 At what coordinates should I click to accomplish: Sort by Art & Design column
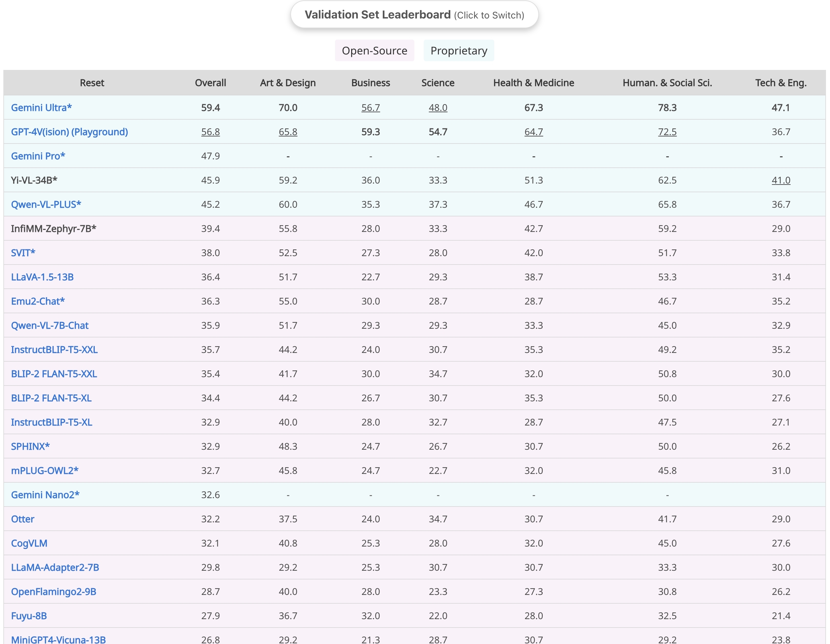[x=288, y=83]
